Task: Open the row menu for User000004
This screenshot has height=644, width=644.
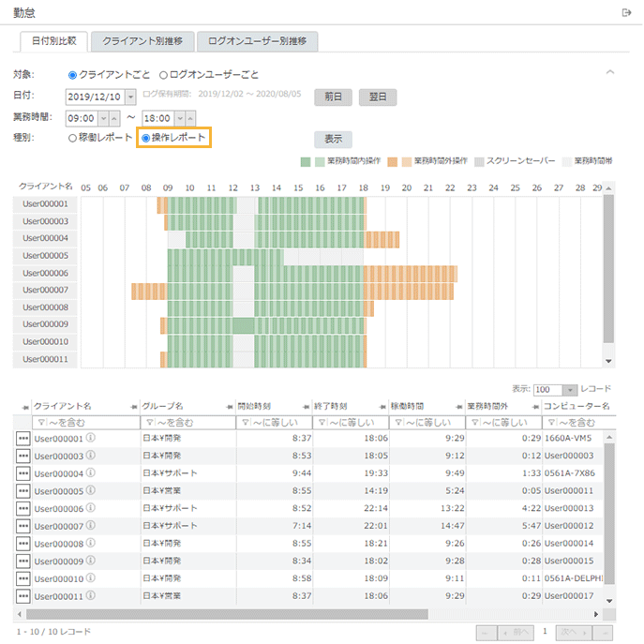Action: pos(22,473)
